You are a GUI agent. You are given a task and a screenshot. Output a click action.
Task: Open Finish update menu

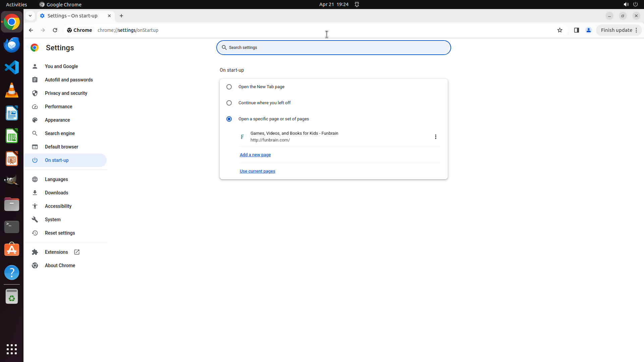click(x=619, y=30)
